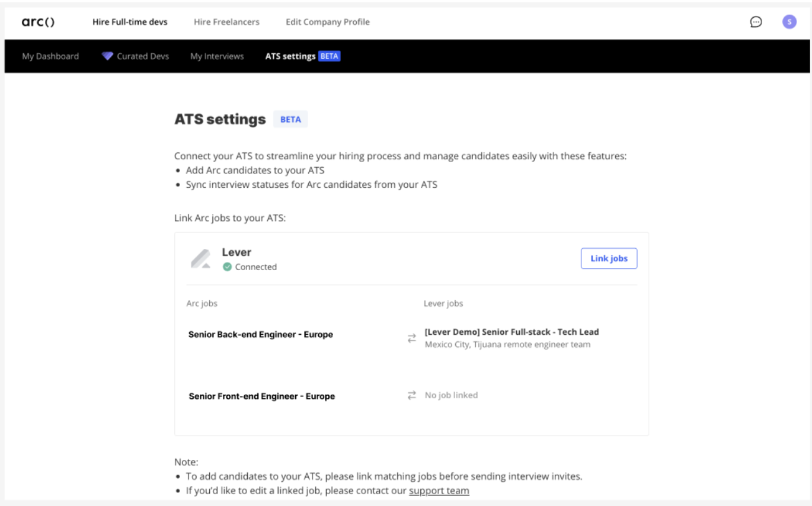The height and width of the screenshot is (506, 812).
Task: Open the chat messages icon in the header
Action: click(x=756, y=22)
